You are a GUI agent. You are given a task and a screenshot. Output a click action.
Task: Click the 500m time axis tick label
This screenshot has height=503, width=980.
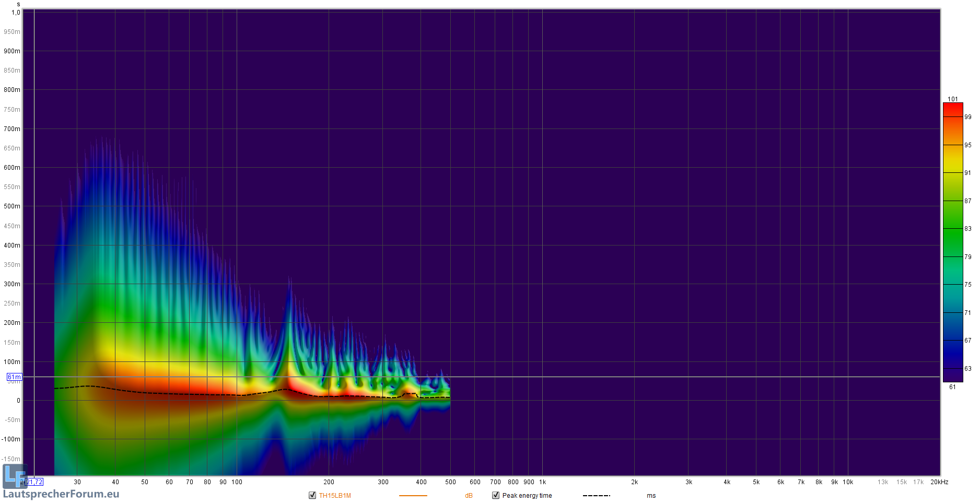point(12,206)
